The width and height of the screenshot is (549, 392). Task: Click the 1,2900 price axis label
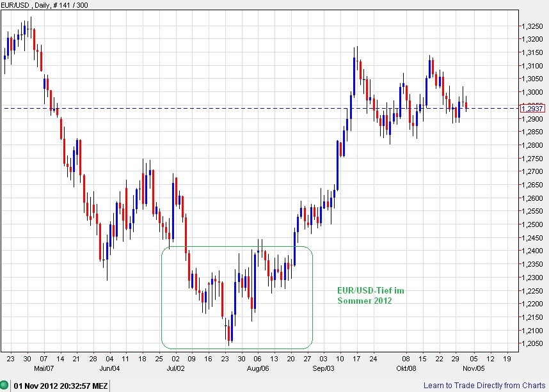532,119
